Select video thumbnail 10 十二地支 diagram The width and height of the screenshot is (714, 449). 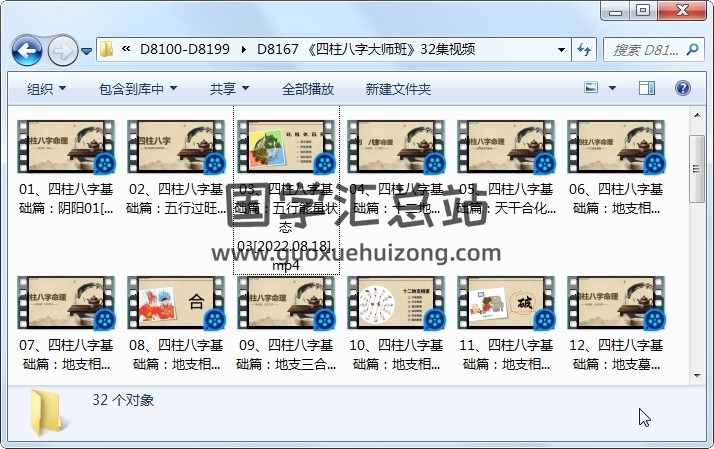(x=396, y=302)
